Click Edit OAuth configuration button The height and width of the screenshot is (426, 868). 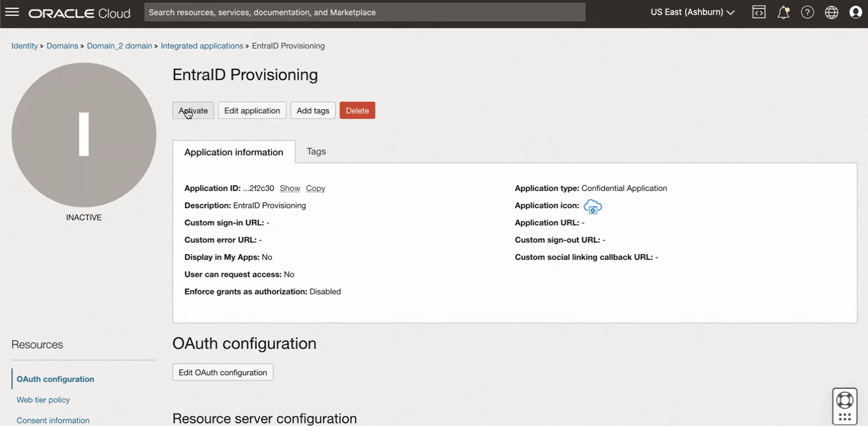click(x=223, y=372)
